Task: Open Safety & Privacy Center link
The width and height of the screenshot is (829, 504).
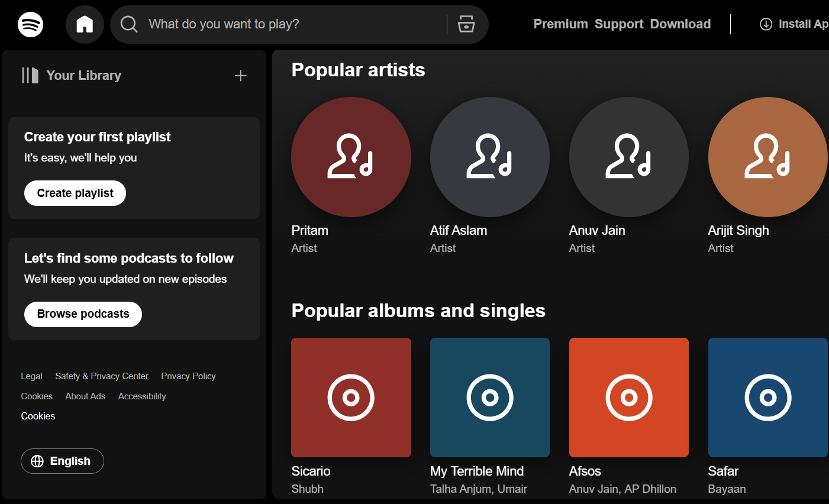Action: click(x=102, y=376)
